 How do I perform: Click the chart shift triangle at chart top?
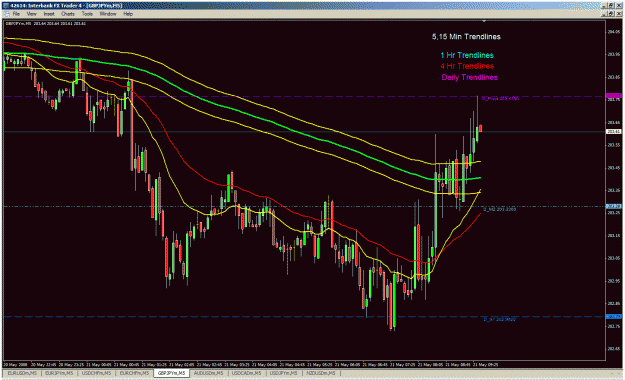484,21
